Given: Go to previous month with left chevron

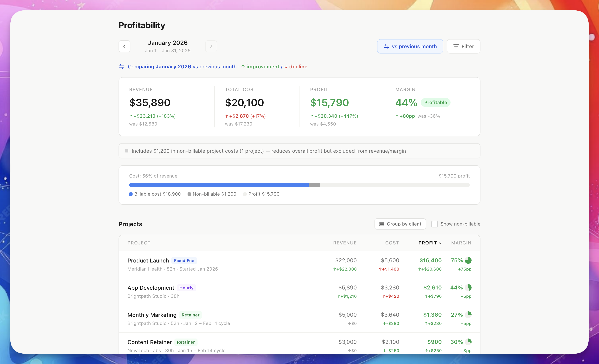Looking at the screenshot, I should tap(124, 46).
